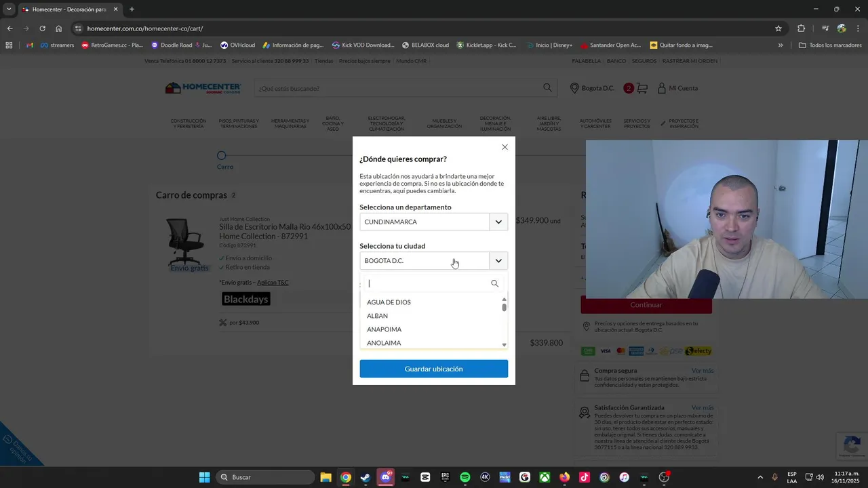The width and height of the screenshot is (868, 488).
Task: Open the browser extensions puzzle icon
Action: [x=802, y=28]
